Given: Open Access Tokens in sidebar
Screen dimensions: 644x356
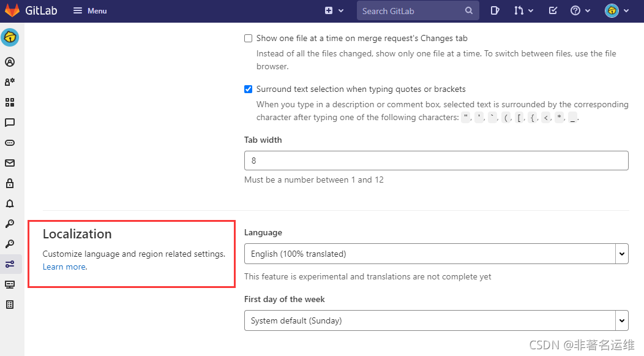Looking at the screenshot, I should coord(10,143).
